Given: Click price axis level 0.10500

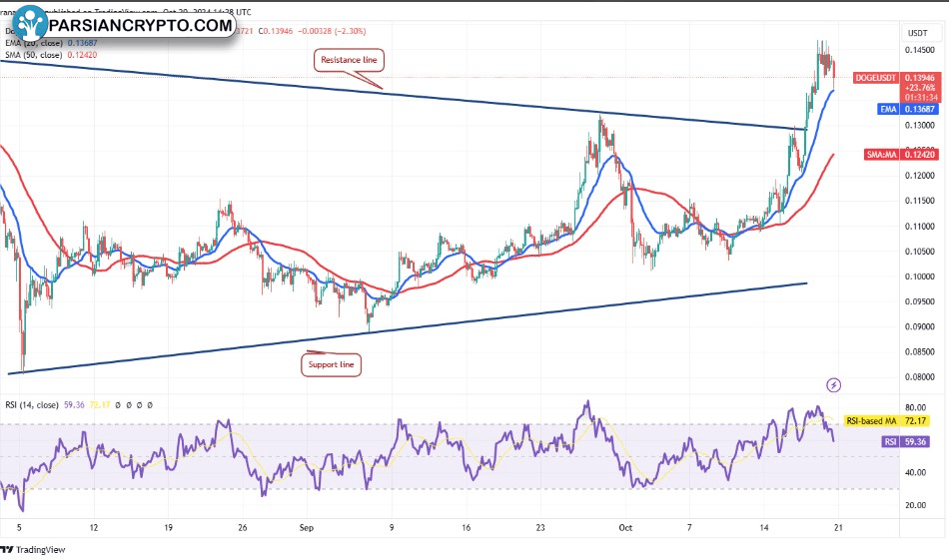Looking at the screenshot, I should [919, 251].
